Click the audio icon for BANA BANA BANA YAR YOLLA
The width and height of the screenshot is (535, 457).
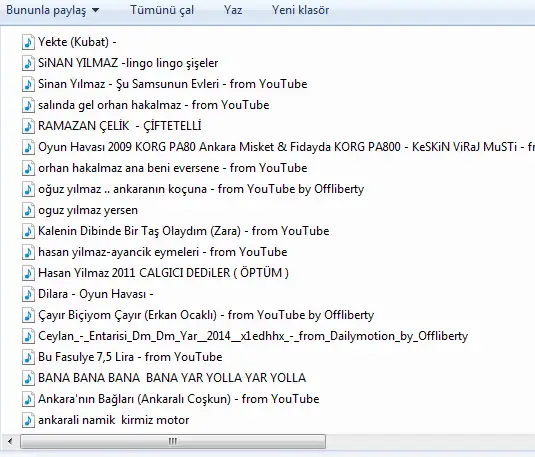(x=28, y=379)
